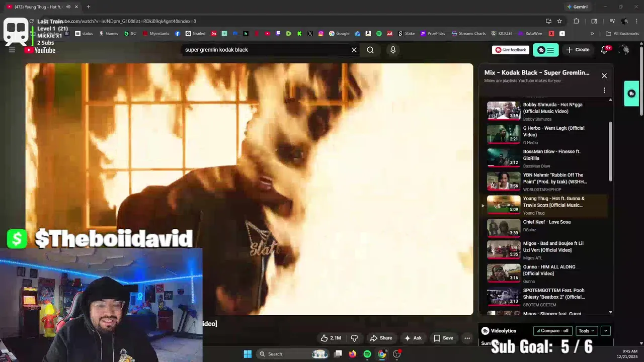Open the Games bookmark

109,34
